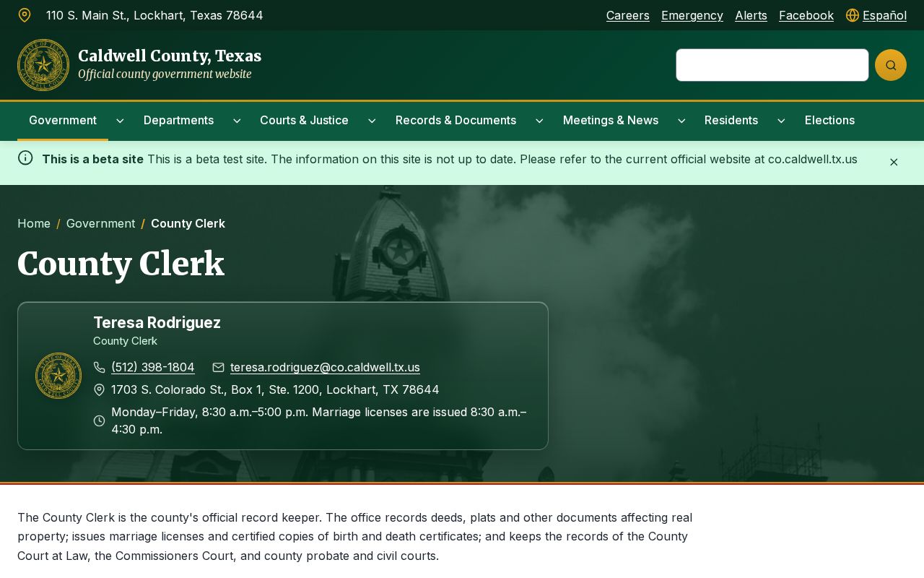Focus the site search input field
This screenshot has height=578, width=924.
772,65
